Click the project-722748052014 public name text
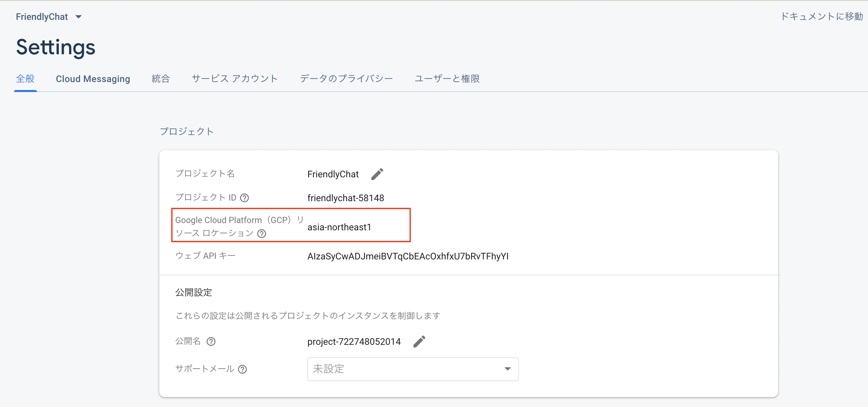This screenshot has width=868, height=407. tap(354, 341)
